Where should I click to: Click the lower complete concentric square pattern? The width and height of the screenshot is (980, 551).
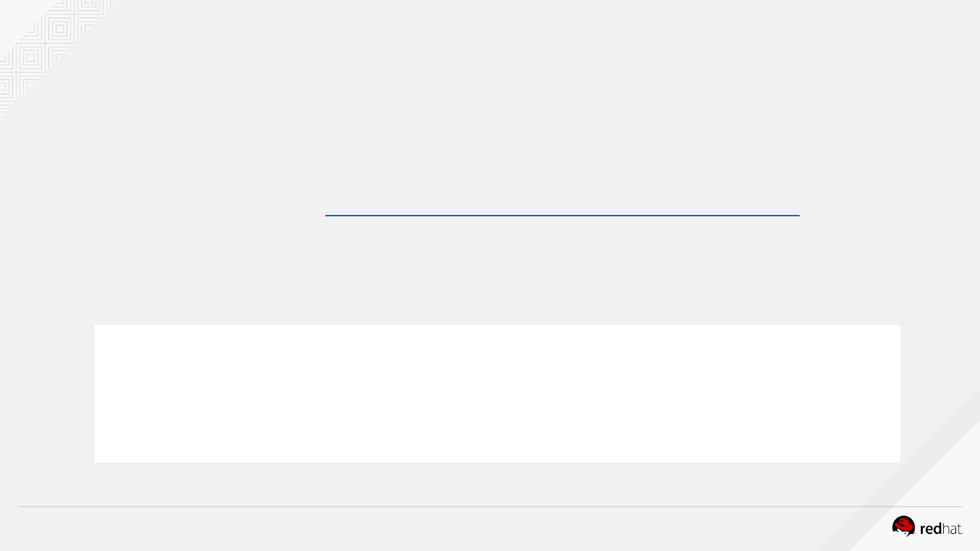click(x=30, y=59)
